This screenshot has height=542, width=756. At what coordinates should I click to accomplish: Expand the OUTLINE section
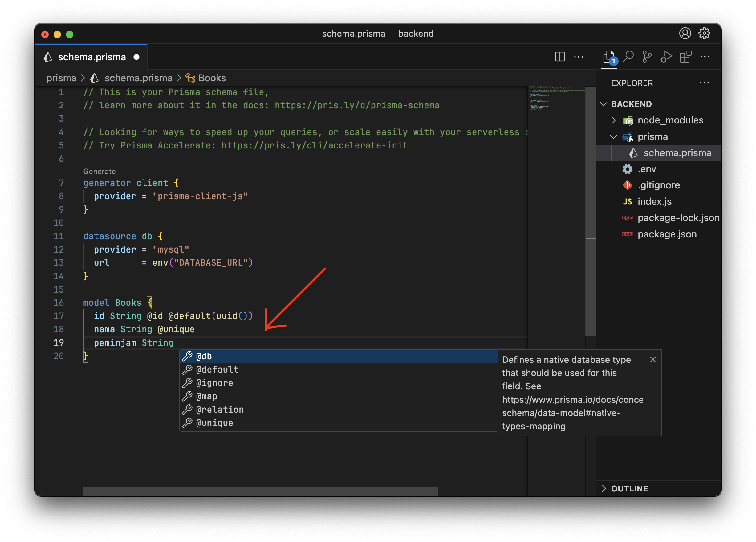[x=629, y=488]
